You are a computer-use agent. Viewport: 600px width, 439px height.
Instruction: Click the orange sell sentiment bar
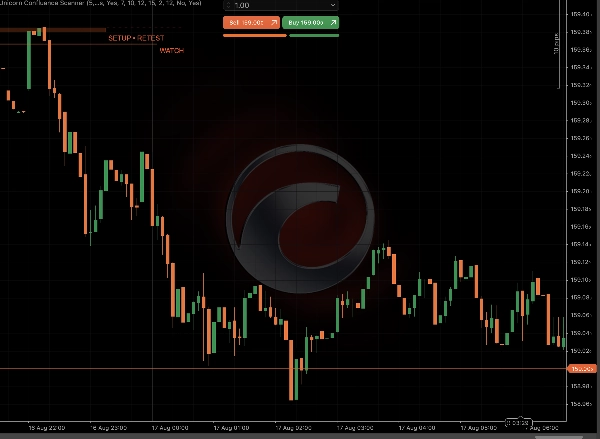(x=255, y=36)
